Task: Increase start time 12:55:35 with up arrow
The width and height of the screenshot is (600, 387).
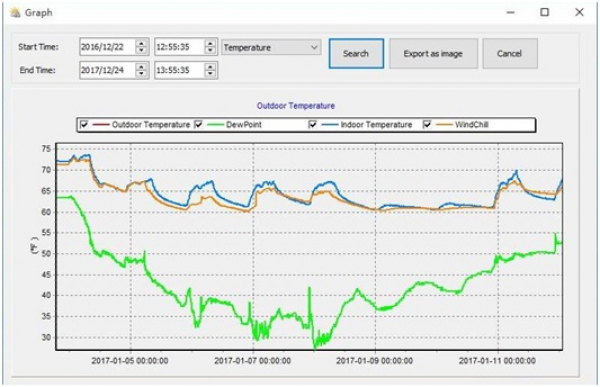Action: tap(210, 43)
